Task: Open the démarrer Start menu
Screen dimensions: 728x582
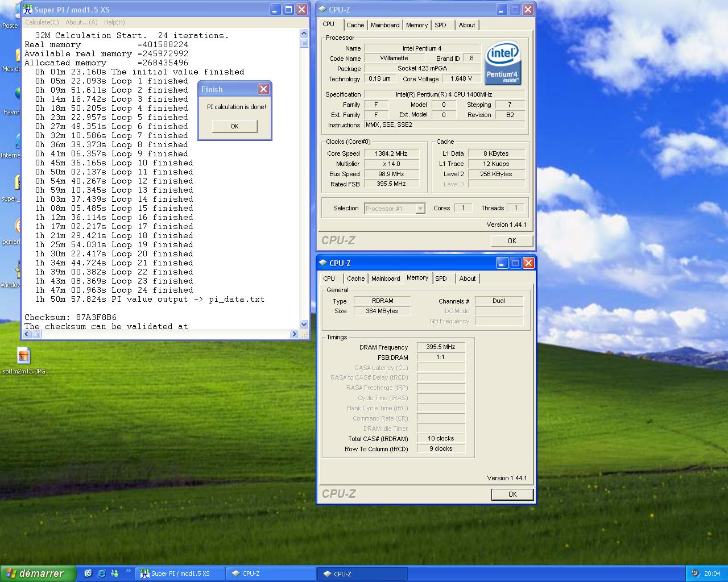Action: [38, 573]
